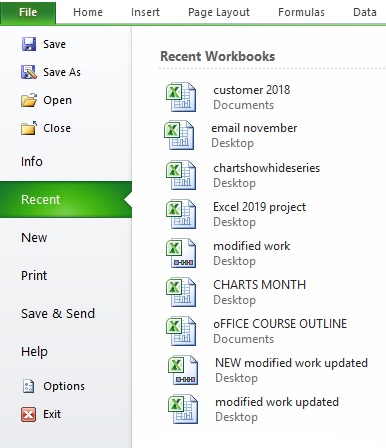386x448 pixels.
Task: Open the 'customer 2018' workbook
Action: [x=252, y=90]
